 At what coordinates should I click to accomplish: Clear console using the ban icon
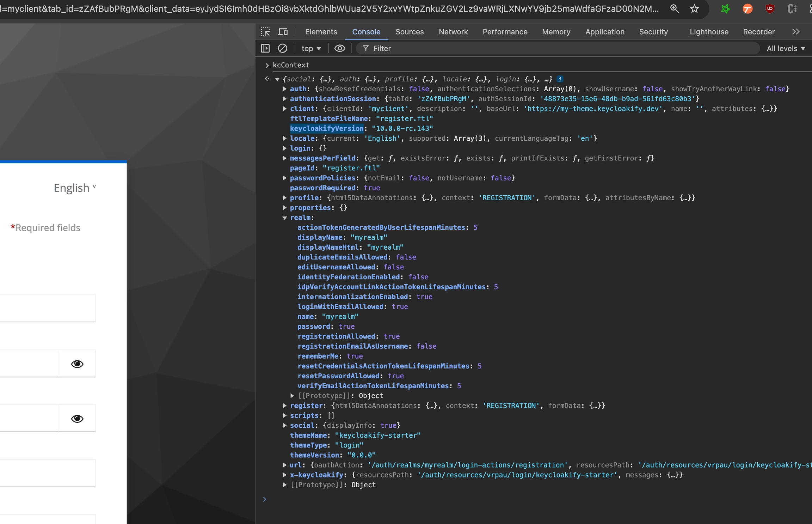(x=282, y=48)
